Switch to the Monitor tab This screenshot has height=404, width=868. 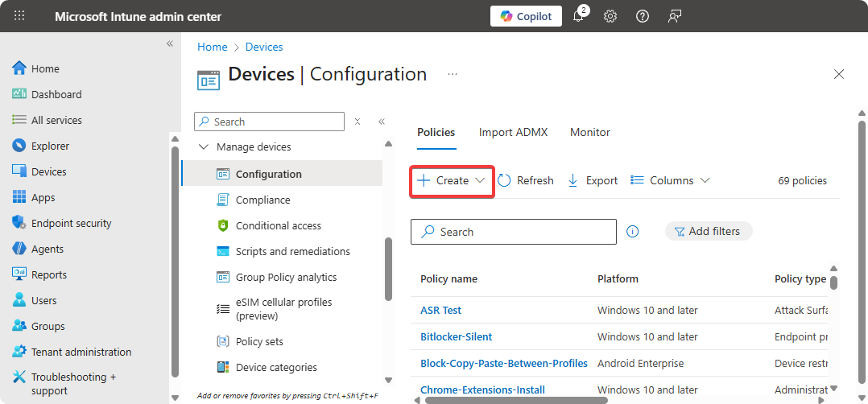pyautogui.click(x=590, y=132)
